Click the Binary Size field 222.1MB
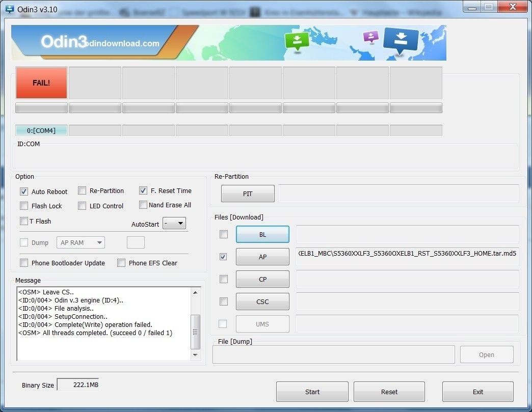The image size is (532, 412). (x=78, y=384)
